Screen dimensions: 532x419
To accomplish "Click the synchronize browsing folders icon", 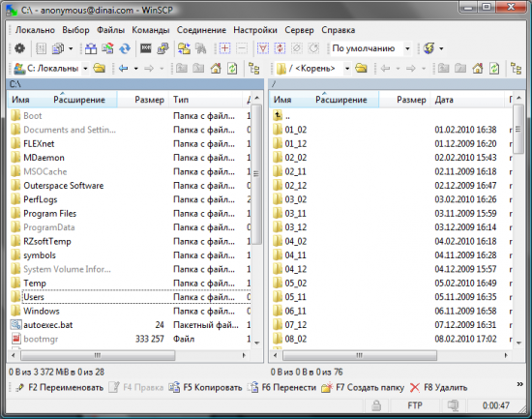I will point(184,48).
